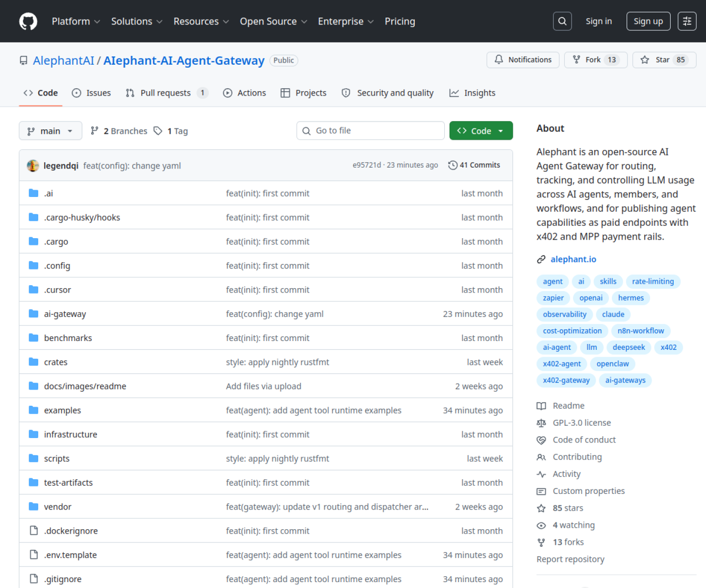
Task: Open the 'Add files via upload' commit message
Action: tap(264, 386)
